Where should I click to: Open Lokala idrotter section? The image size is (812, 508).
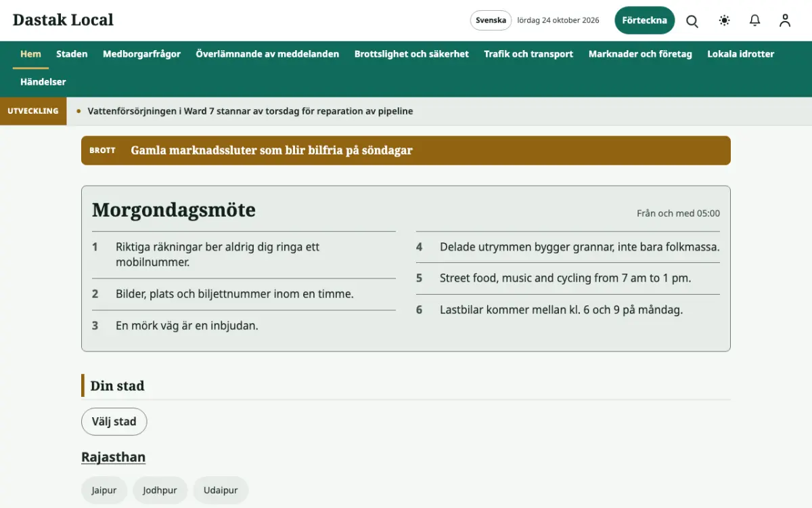741,54
